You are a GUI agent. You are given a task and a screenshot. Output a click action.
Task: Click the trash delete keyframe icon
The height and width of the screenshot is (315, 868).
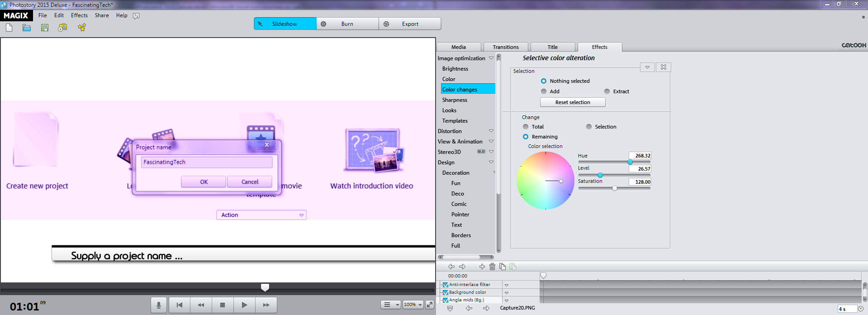tap(493, 267)
